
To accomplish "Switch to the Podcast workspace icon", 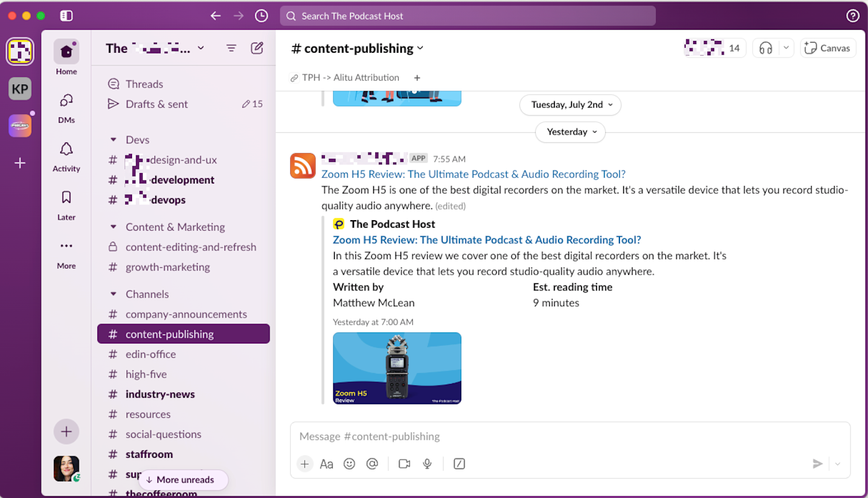I will click(20, 126).
